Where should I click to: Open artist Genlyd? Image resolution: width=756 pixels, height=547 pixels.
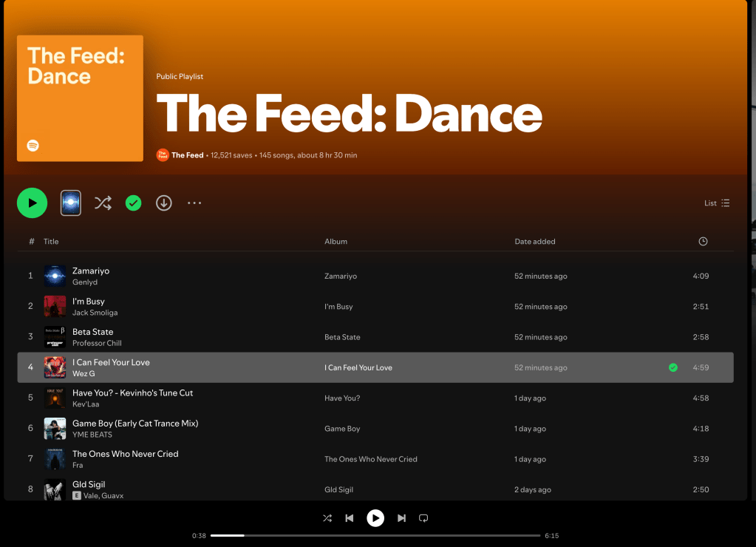(85, 282)
